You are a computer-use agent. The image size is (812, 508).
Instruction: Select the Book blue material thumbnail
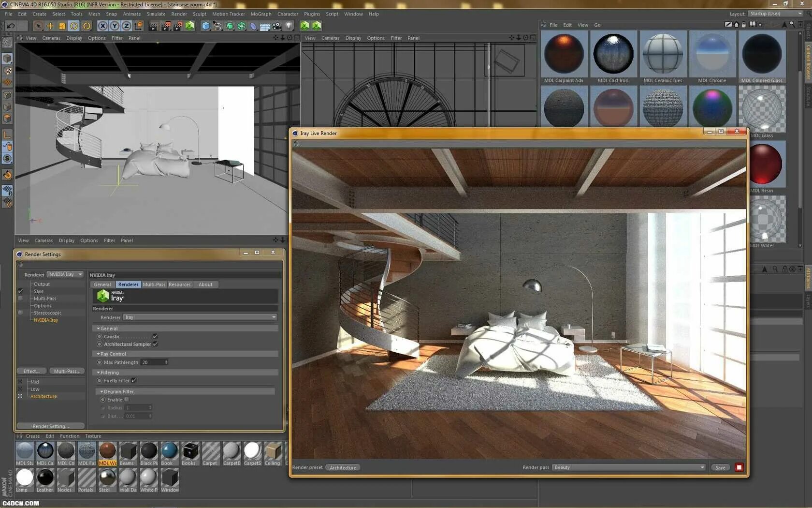point(169,451)
